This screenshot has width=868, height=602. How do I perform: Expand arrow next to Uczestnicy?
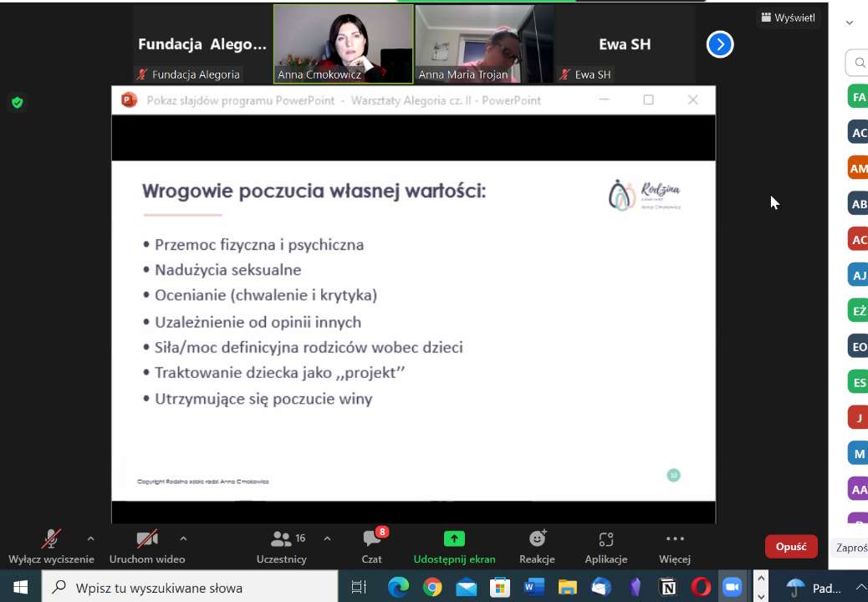pos(327,538)
